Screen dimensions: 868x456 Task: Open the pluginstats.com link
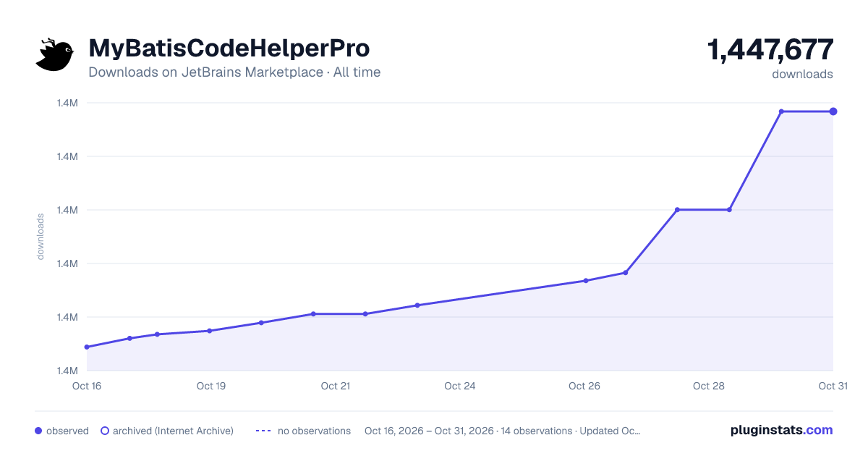[781, 430]
